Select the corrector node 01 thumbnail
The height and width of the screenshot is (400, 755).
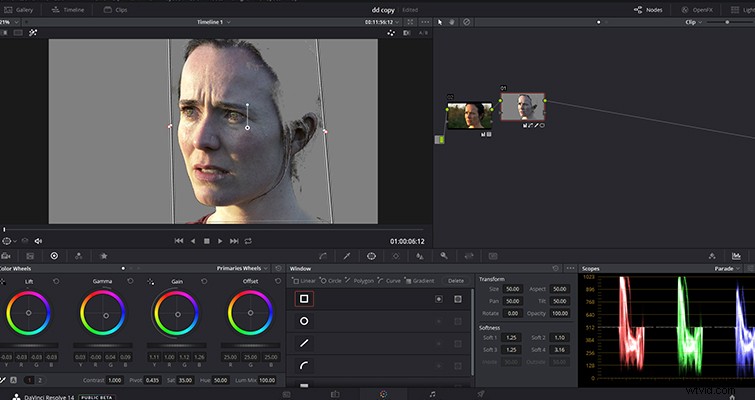pos(522,106)
